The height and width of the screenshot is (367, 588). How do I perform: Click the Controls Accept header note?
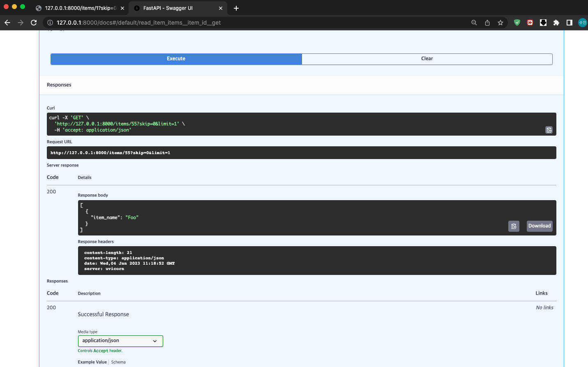pyautogui.click(x=100, y=351)
